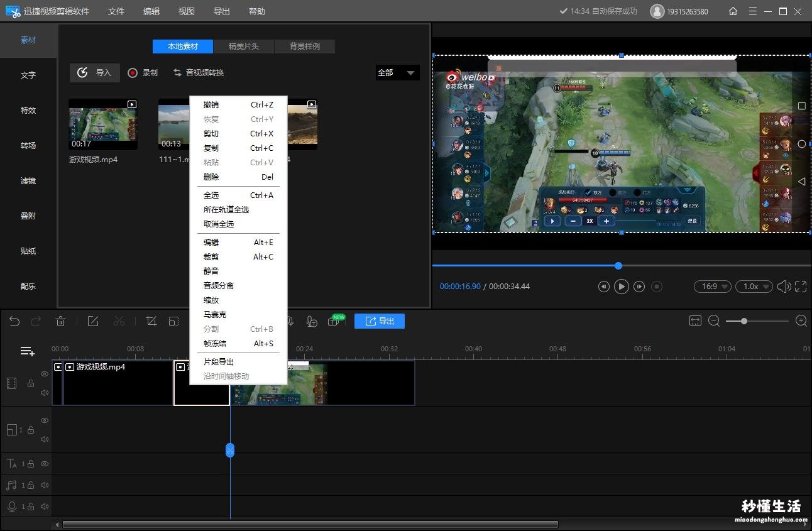Select 撤销 in the context menu
The height and width of the screenshot is (531, 812).
click(238, 105)
